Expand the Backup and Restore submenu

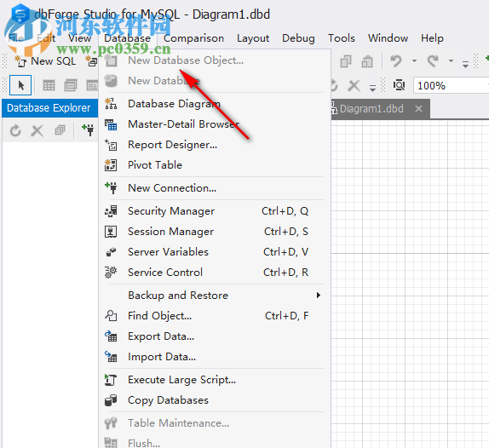pyautogui.click(x=214, y=296)
